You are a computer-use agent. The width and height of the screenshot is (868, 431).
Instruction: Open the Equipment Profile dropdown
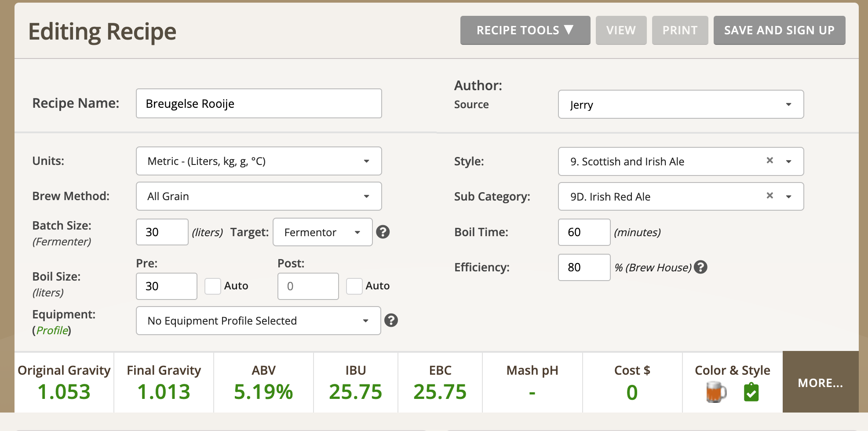tap(258, 321)
